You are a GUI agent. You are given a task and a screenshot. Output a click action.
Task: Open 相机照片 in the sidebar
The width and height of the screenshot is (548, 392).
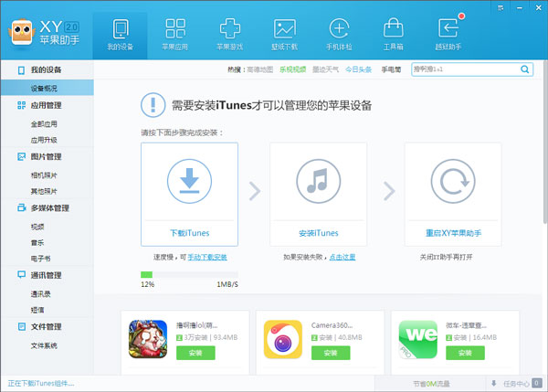tap(44, 175)
